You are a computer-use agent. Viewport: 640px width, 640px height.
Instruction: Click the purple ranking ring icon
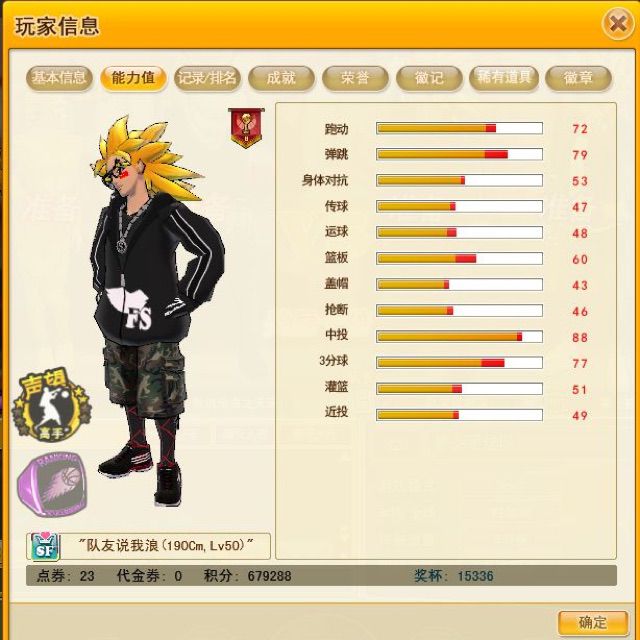pos(53,484)
